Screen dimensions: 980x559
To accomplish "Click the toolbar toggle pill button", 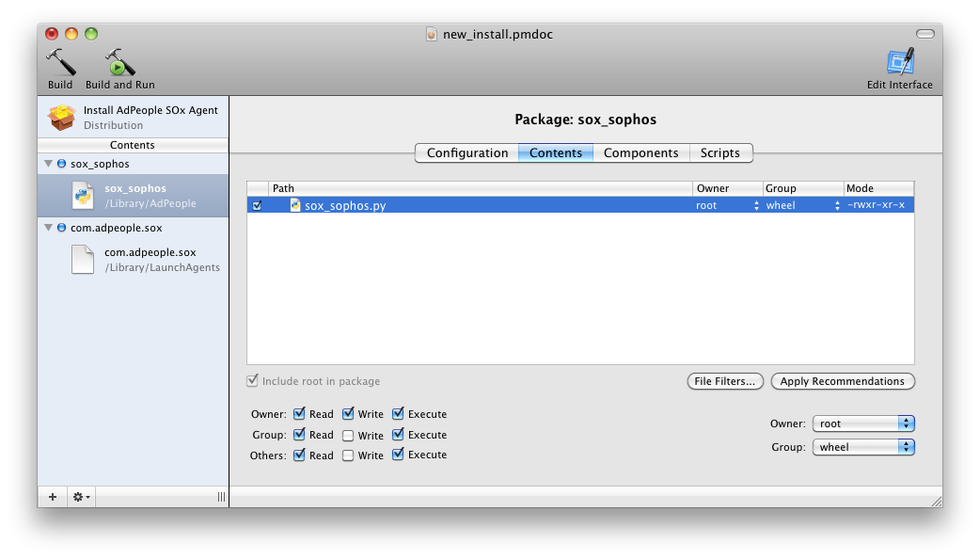I will (925, 34).
